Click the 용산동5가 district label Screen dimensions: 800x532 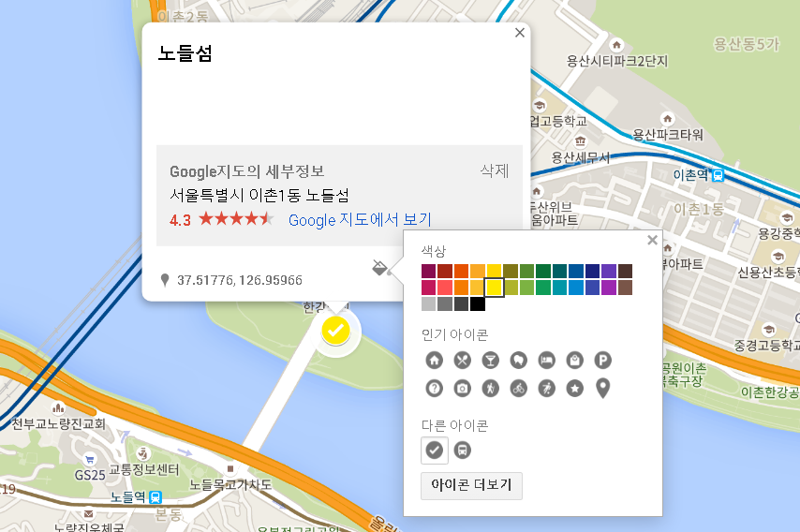click(x=747, y=44)
